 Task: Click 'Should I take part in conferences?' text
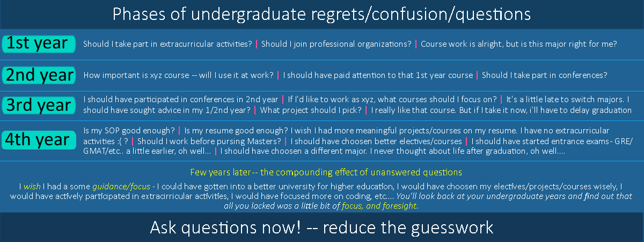pos(544,75)
